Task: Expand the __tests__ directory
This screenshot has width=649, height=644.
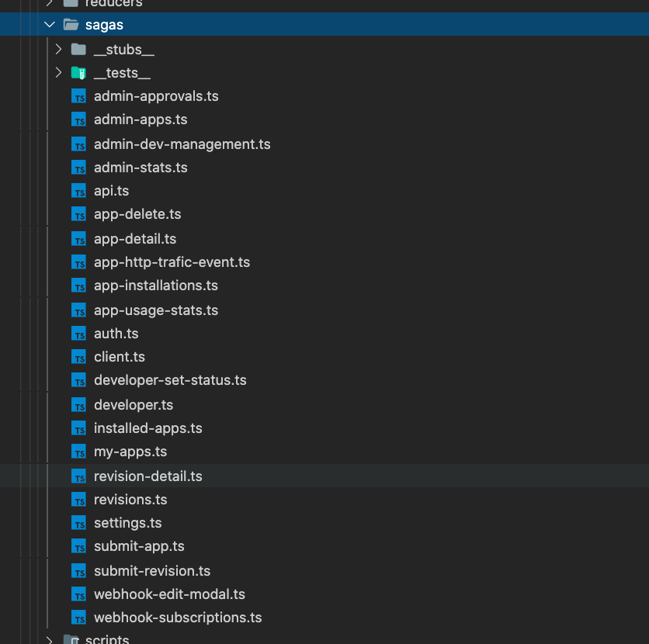Action: (58, 72)
